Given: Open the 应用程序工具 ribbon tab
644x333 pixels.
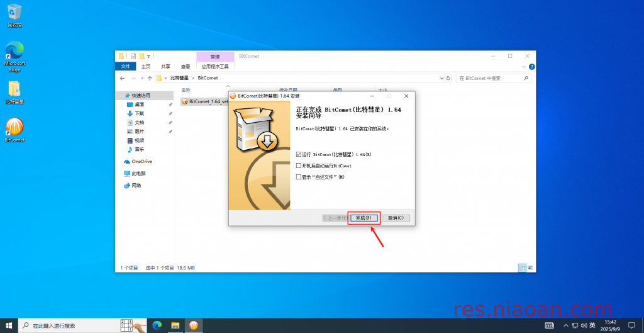Looking at the screenshot, I should click(215, 66).
